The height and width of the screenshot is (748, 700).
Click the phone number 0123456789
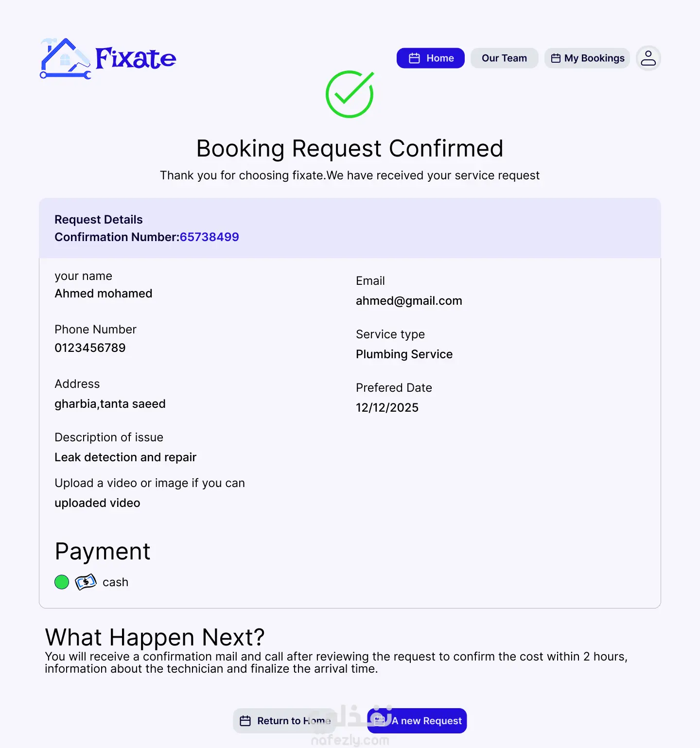click(x=90, y=348)
